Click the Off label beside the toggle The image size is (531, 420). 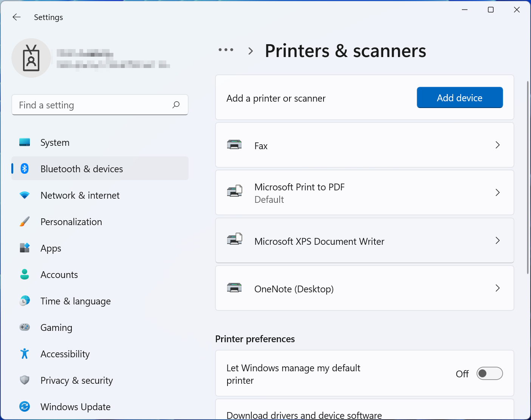(462, 374)
